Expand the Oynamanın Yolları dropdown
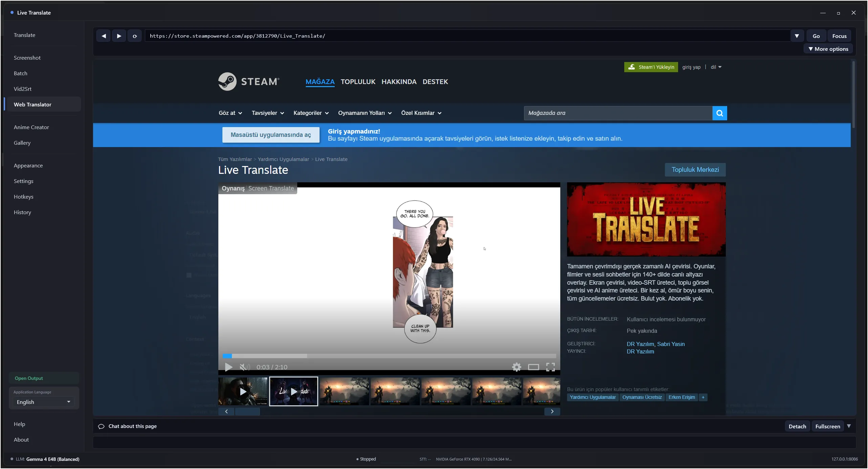868x469 pixels. point(365,113)
